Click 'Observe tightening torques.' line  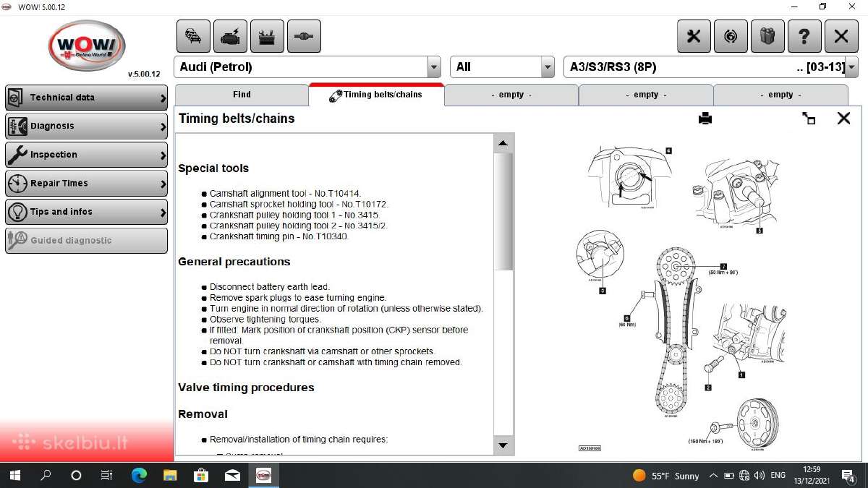coord(265,320)
